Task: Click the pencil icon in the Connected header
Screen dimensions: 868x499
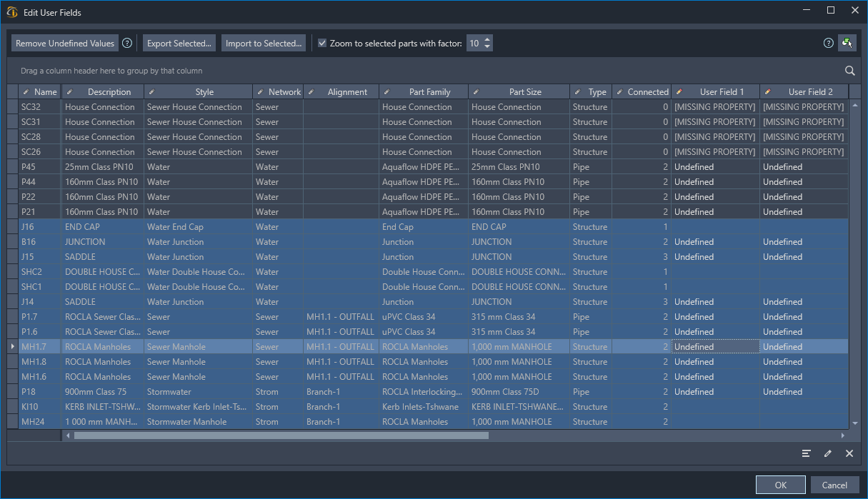Action: 619,92
